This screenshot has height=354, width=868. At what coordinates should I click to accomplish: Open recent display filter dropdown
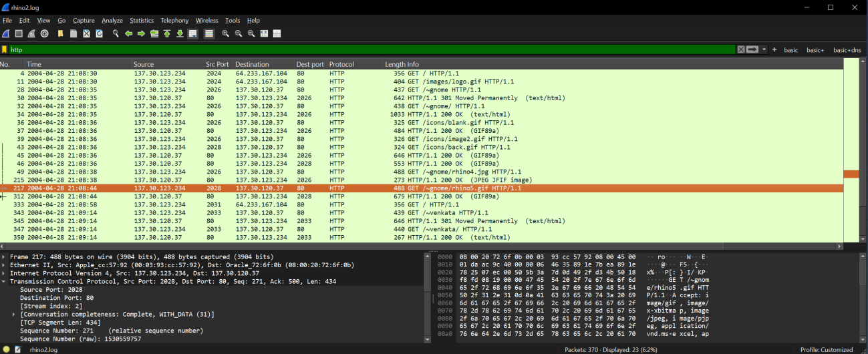(x=764, y=49)
